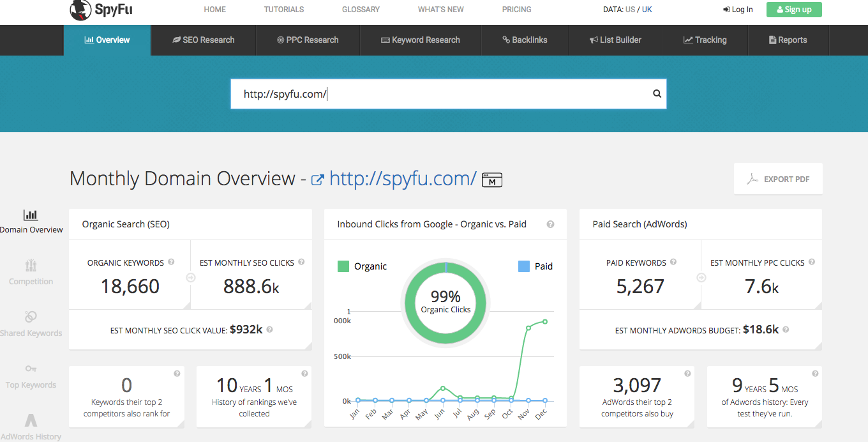Click the 10 Years 1 Mos rankings history
Viewport: 868px width, 442px height.
point(254,385)
